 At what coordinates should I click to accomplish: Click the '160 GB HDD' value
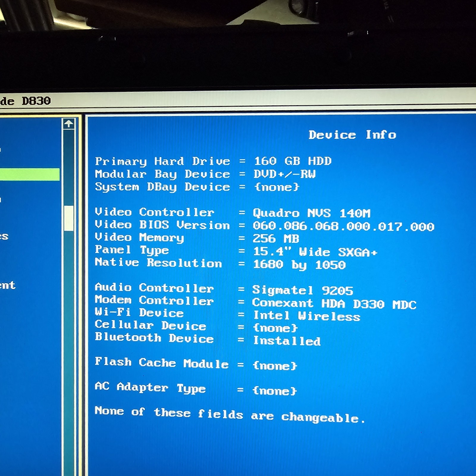point(292,161)
